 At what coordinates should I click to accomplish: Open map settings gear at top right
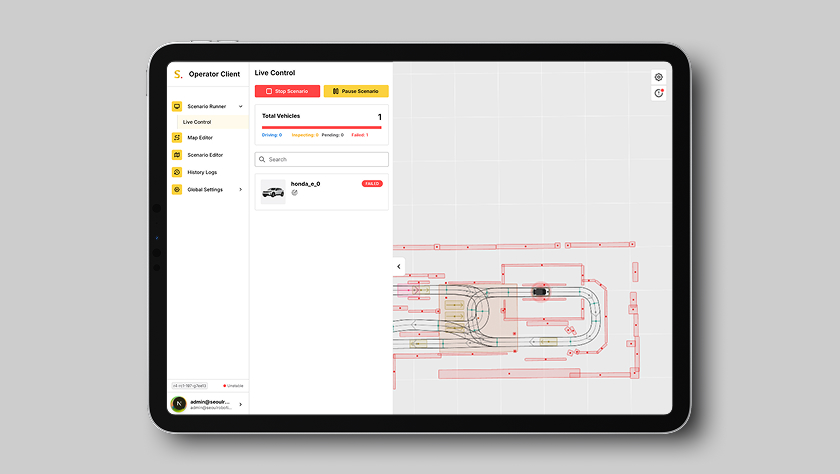(658, 77)
